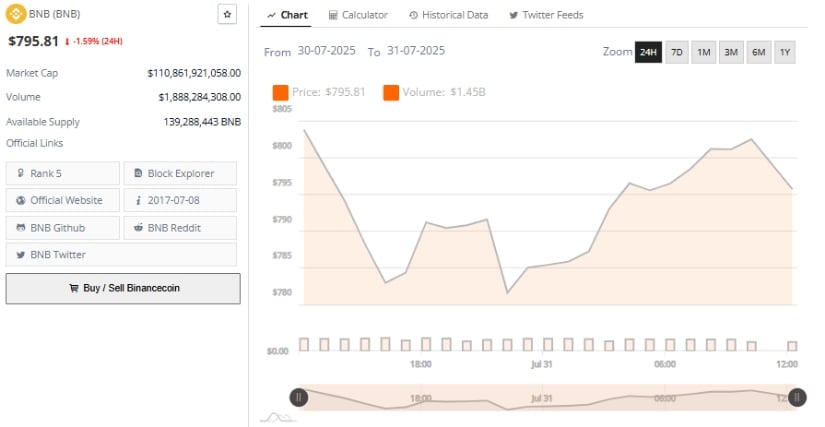Click the $805 y-axis label
The width and height of the screenshot is (825, 427).
tap(283, 109)
